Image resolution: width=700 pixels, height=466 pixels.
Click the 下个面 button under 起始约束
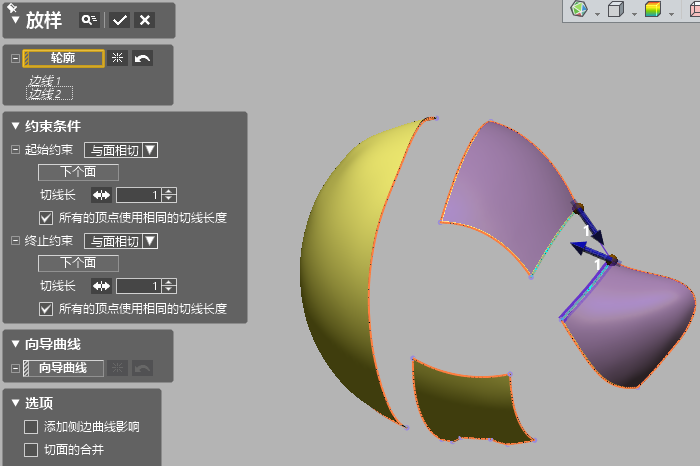78,172
